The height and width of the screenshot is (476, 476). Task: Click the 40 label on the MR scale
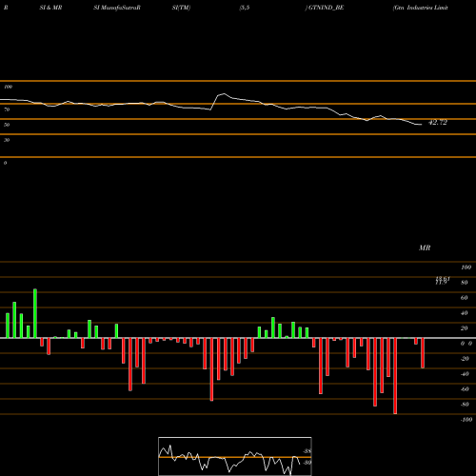[465, 313]
